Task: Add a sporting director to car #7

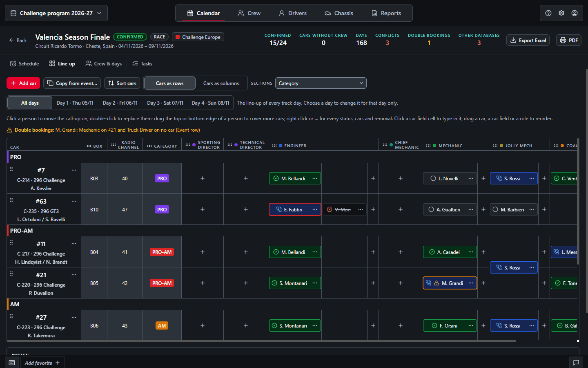Action: (x=203, y=178)
